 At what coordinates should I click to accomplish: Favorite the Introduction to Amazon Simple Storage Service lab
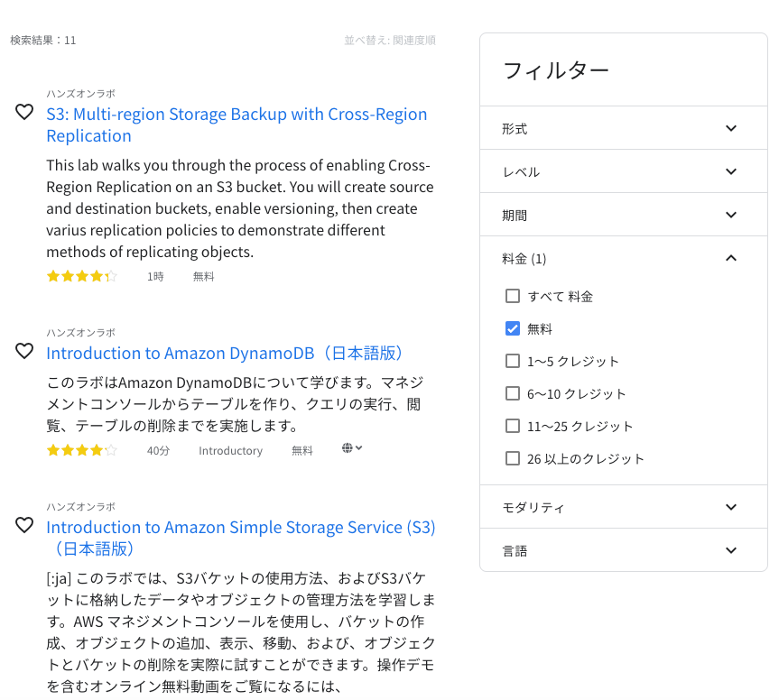[x=24, y=525]
